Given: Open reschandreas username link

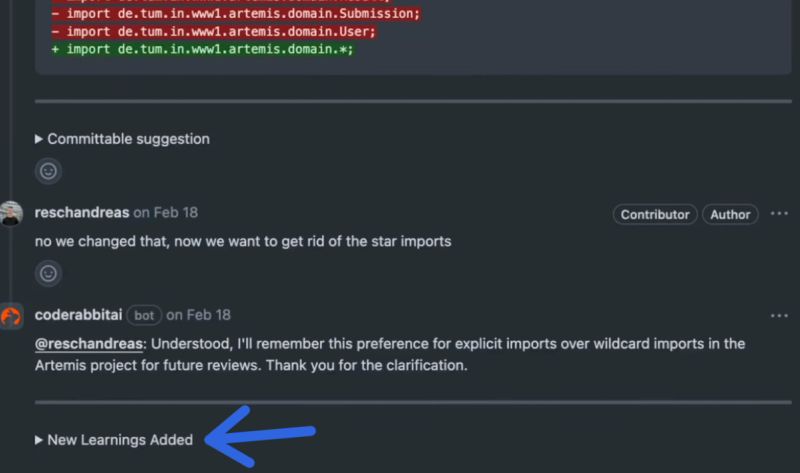Looking at the screenshot, I should 82,212.
